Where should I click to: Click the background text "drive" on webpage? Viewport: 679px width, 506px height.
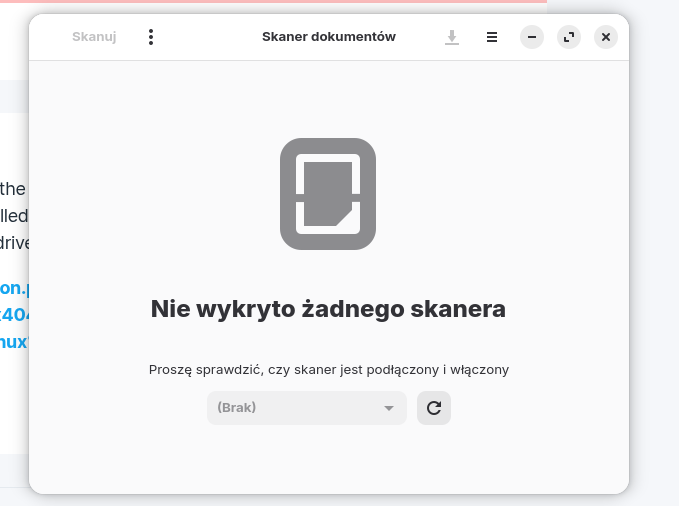click(14, 242)
